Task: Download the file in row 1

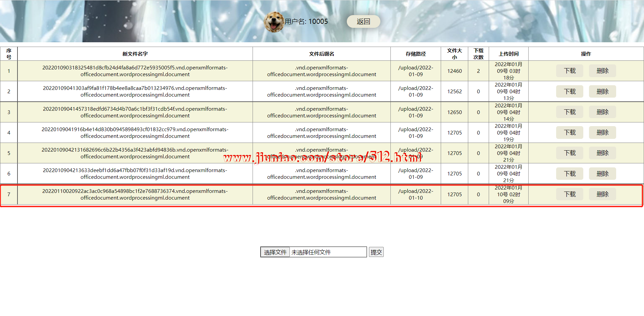Action: tap(569, 71)
